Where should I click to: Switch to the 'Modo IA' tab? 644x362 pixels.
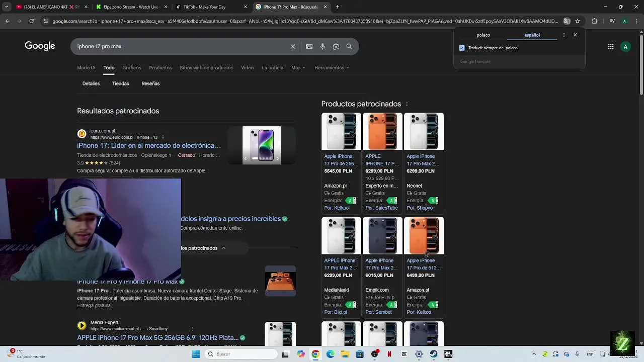86,68
